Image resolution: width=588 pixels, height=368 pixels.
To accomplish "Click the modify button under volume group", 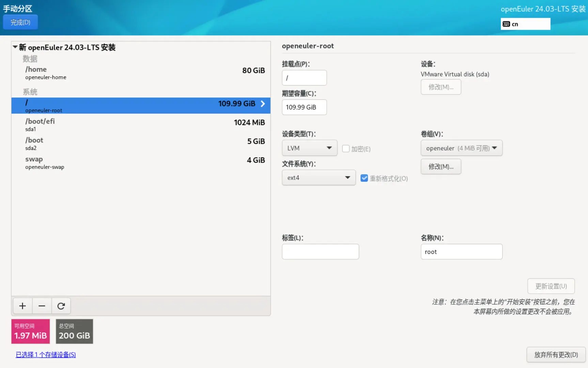I will click(440, 167).
